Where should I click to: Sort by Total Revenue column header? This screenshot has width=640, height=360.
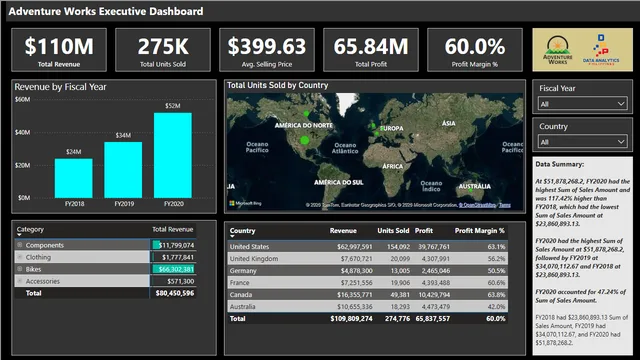tap(173, 229)
